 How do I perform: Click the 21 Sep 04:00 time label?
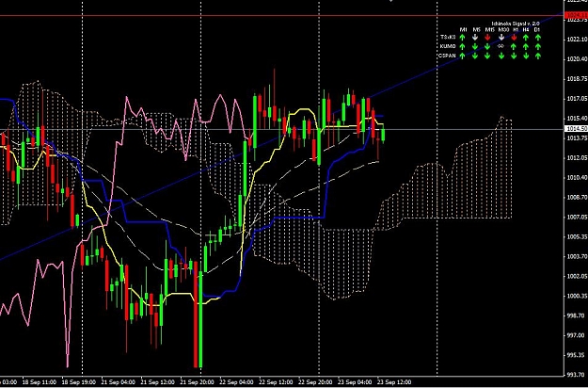tap(119, 382)
